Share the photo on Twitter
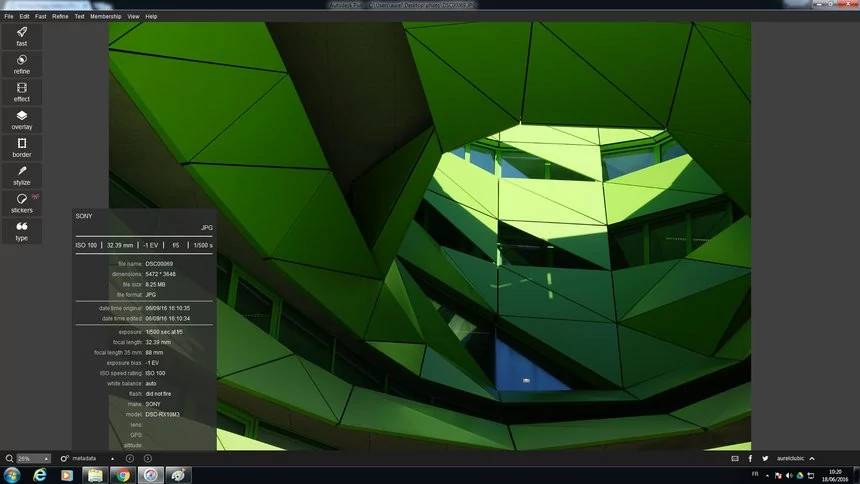 [x=765, y=458]
